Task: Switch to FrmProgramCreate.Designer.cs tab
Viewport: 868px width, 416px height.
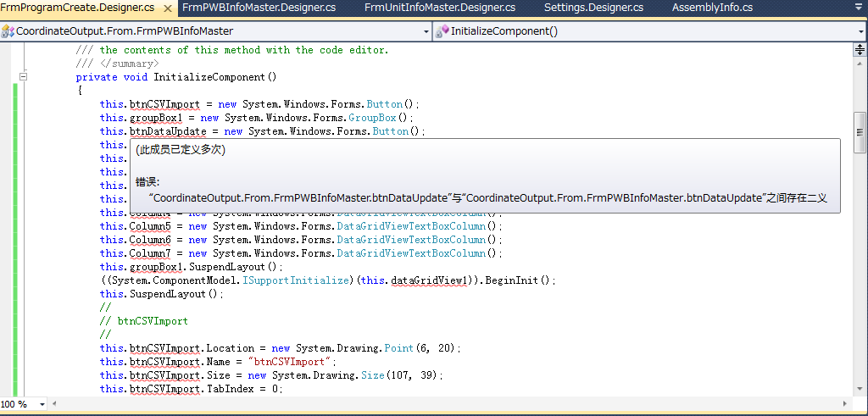Action: click(77, 8)
